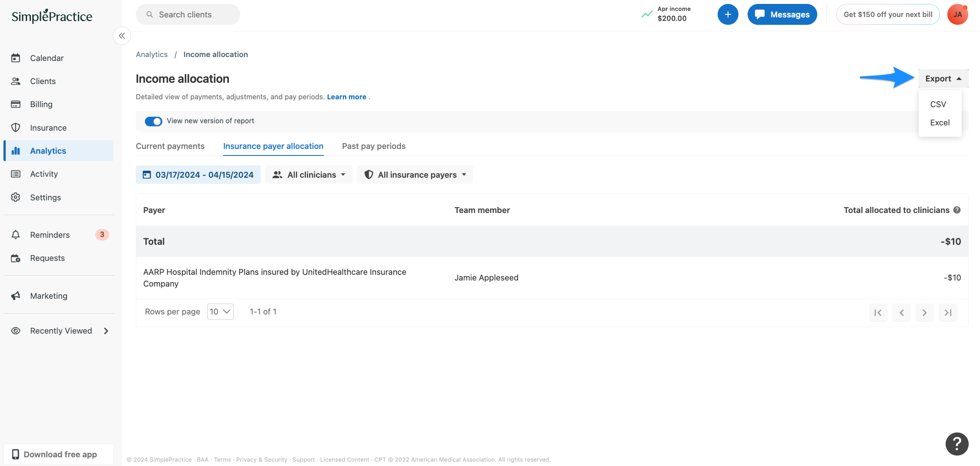This screenshot has height=466, width=980.
Task: Click Jamie Appleseed team member cell
Action: tap(487, 277)
